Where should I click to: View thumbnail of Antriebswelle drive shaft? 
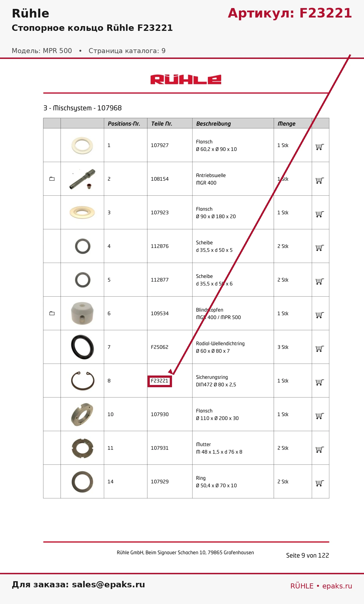coord(83,179)
